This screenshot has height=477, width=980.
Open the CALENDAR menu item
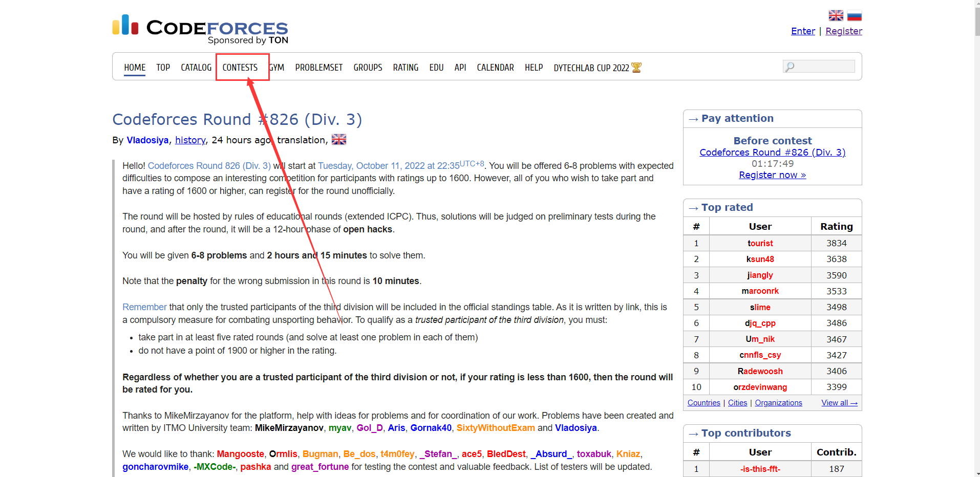pos(495,68)
